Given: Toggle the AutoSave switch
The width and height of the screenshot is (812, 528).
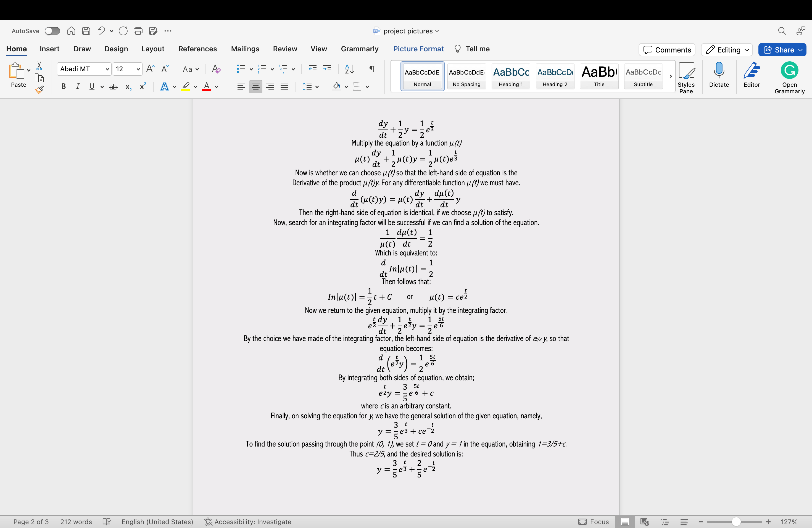Looking at the screenshot, I should [52, 31].
